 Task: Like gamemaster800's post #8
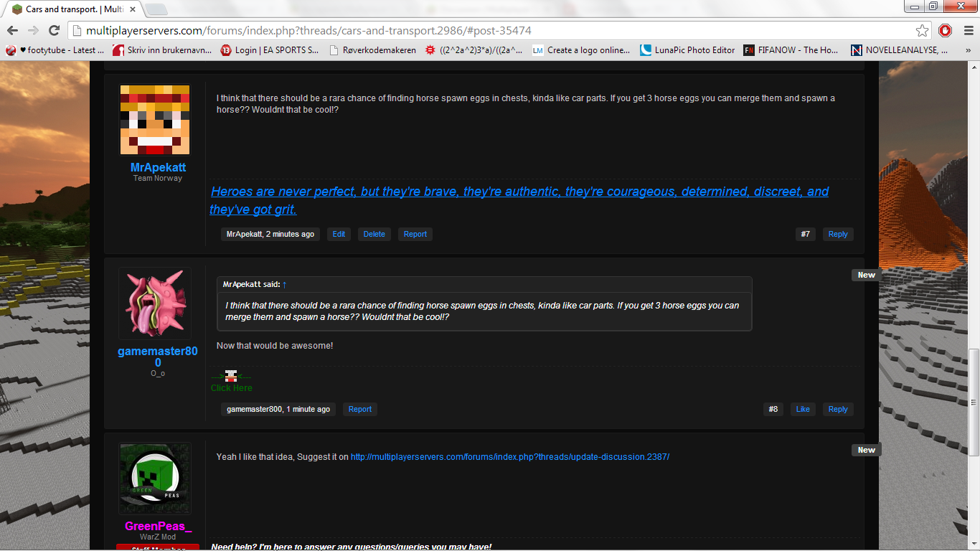[803, 409]
